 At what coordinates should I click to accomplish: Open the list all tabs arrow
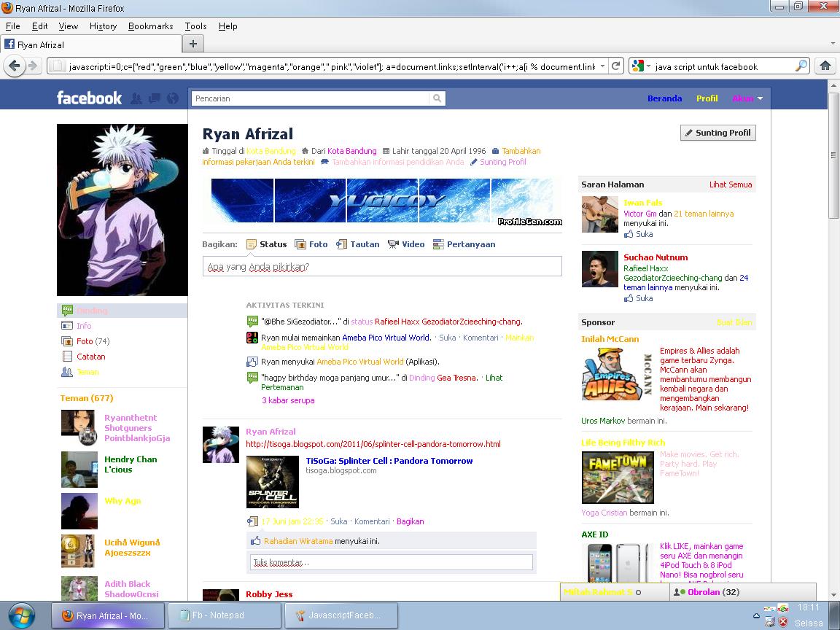pos(833,44)
